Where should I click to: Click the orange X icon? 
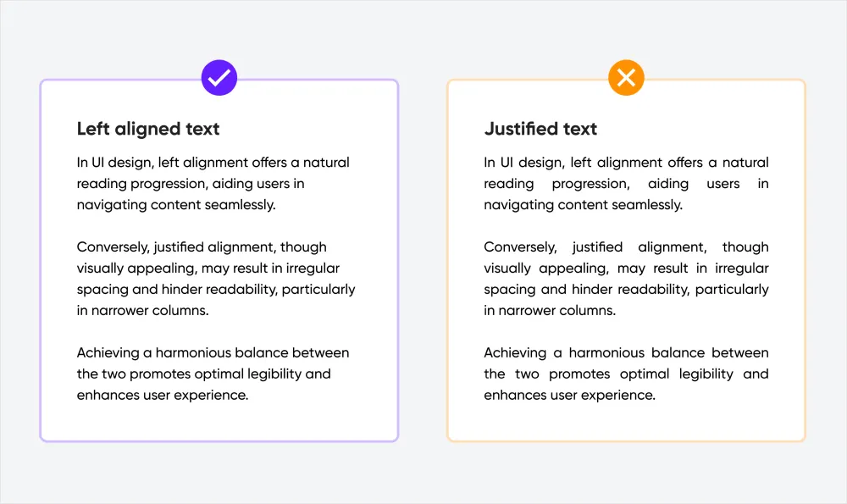click(626, 78)
